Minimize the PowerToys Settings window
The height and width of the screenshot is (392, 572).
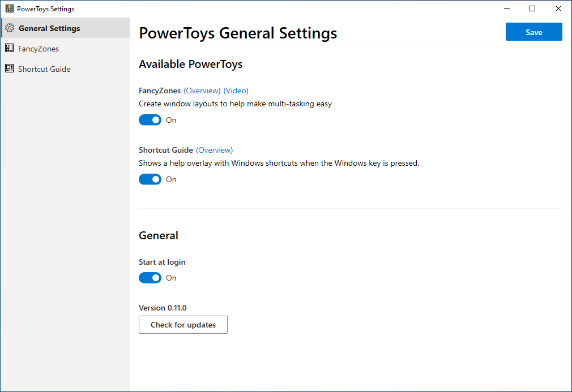[507, 8]
